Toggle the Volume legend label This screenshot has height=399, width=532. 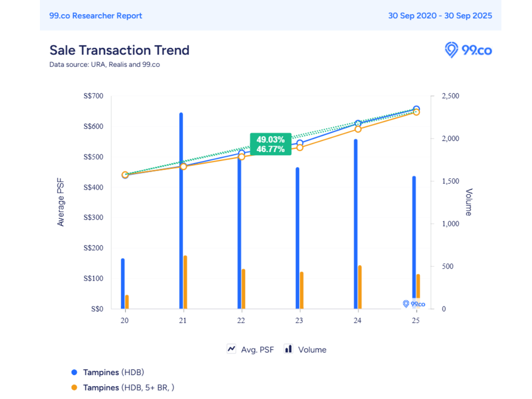(x=312, y=349)
